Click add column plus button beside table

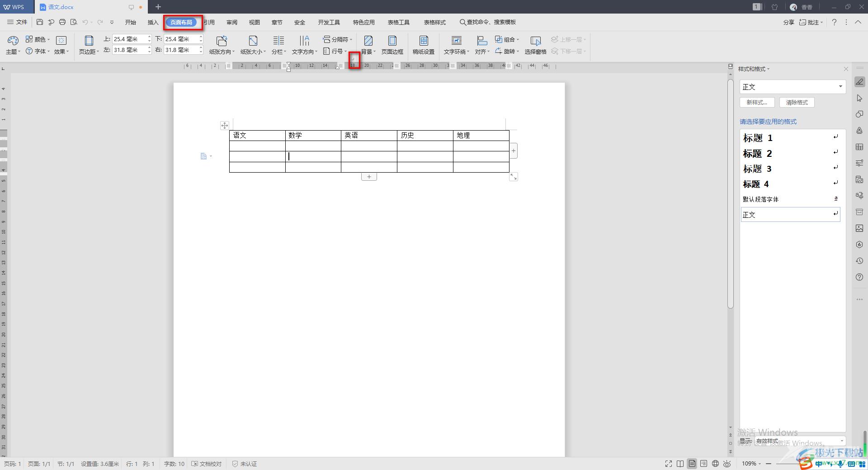pos(514,150)
